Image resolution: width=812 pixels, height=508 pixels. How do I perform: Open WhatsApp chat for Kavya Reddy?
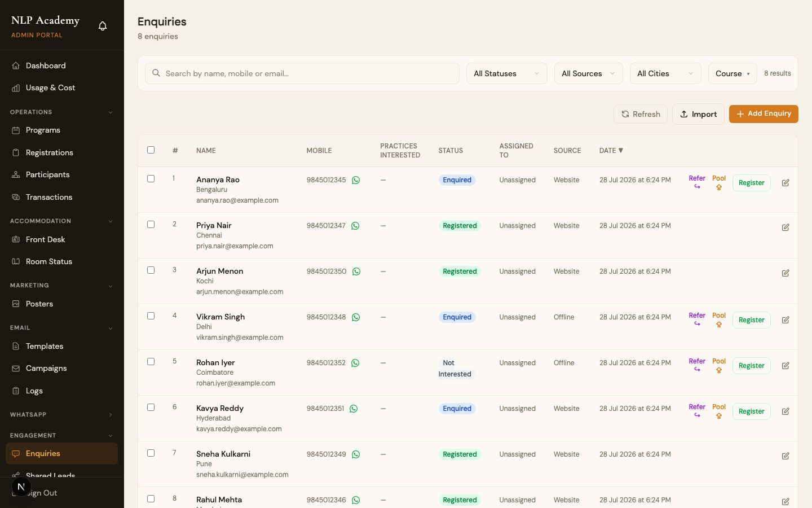[354, 409]
